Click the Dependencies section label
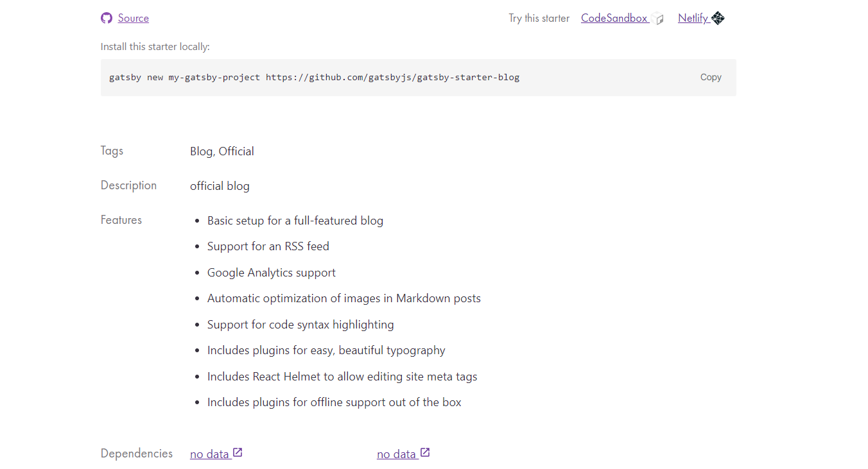 coord(137,454)
